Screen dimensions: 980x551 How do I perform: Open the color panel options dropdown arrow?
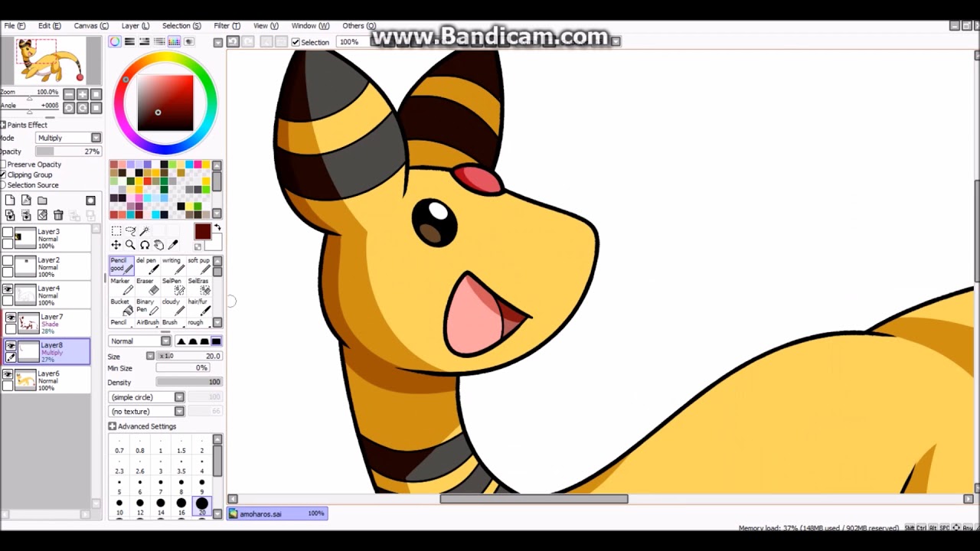coord(218,42)
